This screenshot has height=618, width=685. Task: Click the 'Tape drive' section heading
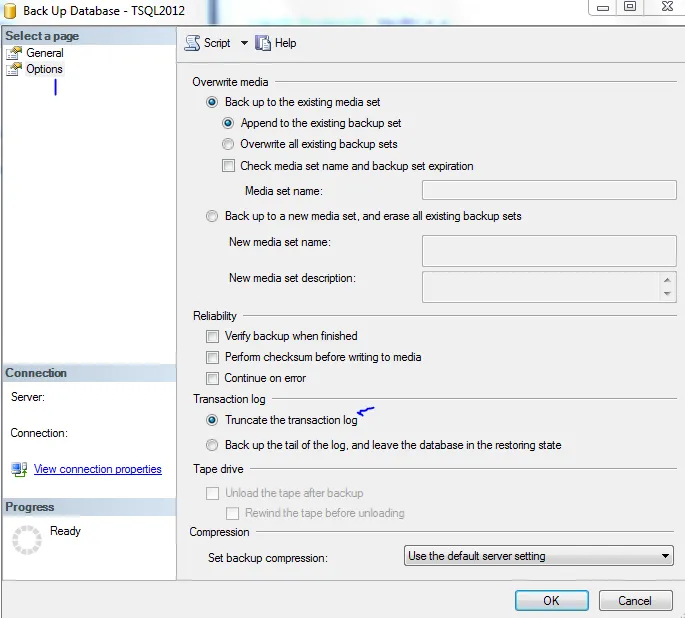pyautogui.click(x=218, y=469)
